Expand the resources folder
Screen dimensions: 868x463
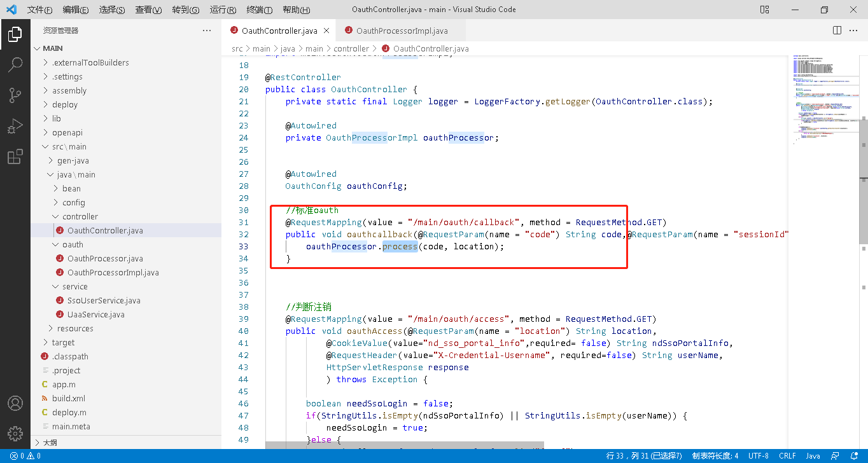[74, 328]
